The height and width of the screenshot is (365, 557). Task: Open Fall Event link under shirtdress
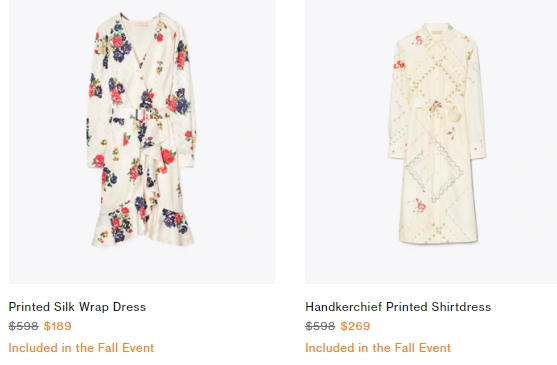[x=378, y=348]
